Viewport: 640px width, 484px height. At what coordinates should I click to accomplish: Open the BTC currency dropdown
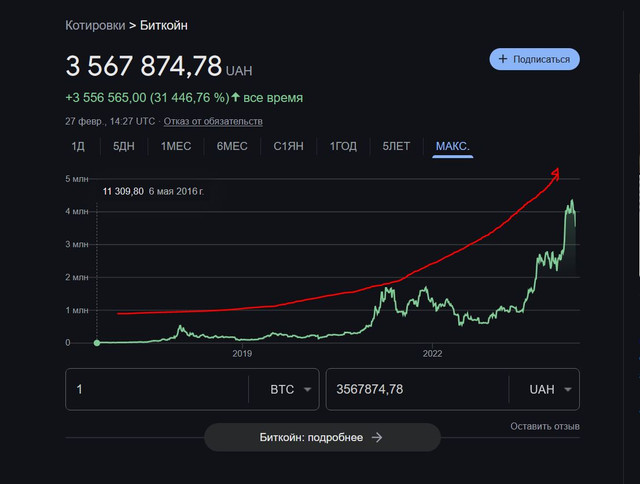291,389
